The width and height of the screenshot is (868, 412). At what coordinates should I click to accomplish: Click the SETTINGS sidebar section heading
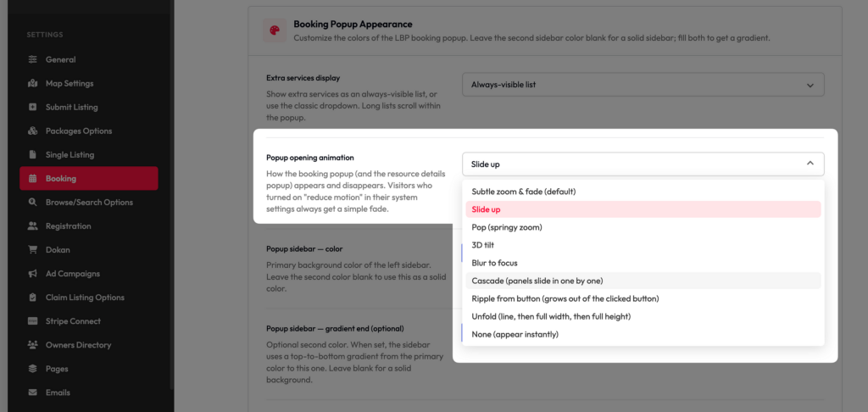click(45, 35)
